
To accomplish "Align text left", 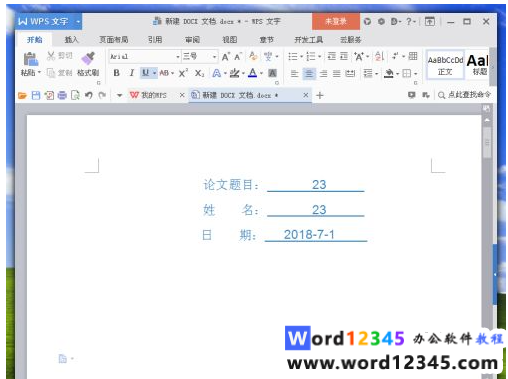I will pos(294,73).
